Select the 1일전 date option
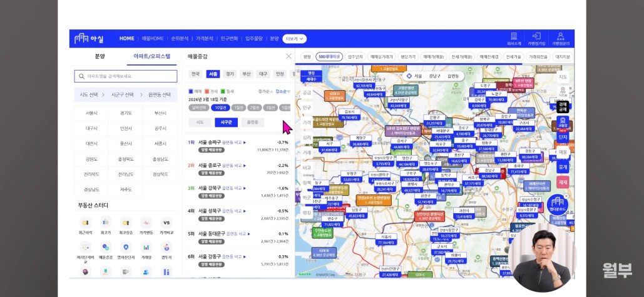The height and width of the screenshot is (297, 644). [x=238, y=108]
